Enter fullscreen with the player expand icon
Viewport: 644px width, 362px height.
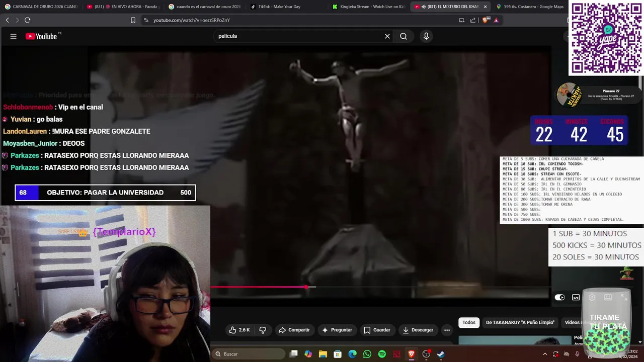[624, 297]
